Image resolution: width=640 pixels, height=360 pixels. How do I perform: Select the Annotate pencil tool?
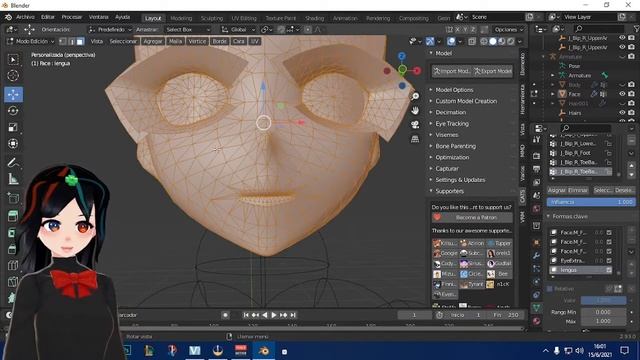(13, 162)
